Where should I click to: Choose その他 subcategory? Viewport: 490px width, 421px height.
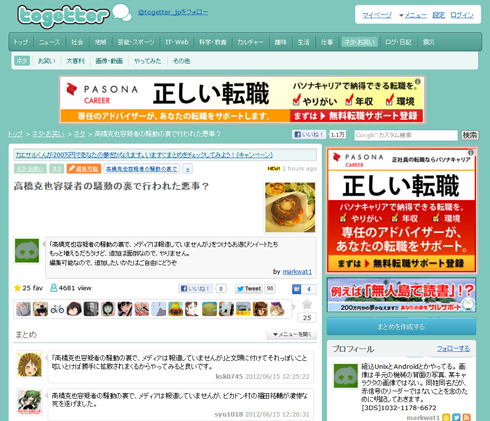click(181, 61)
